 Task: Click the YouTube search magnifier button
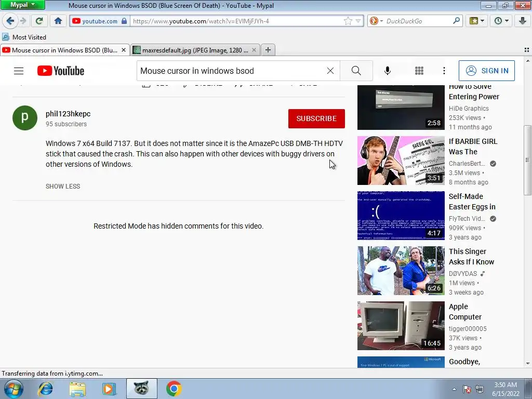point(356,71)
